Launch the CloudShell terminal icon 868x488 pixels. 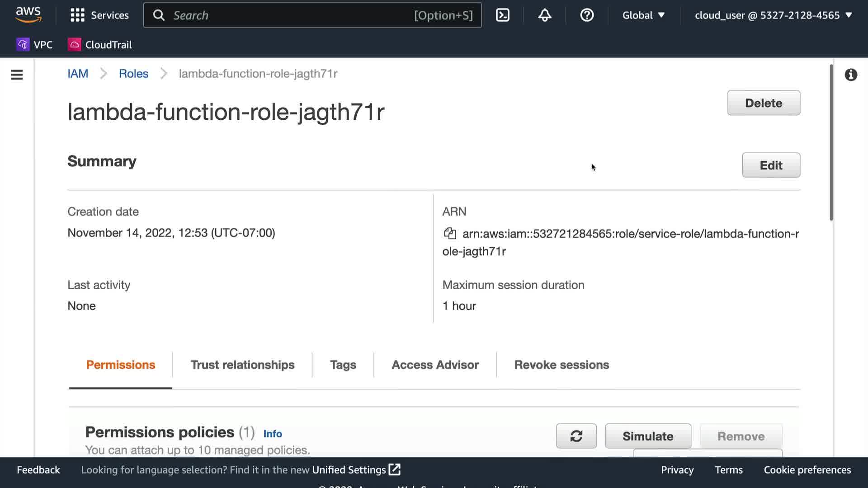502,15
